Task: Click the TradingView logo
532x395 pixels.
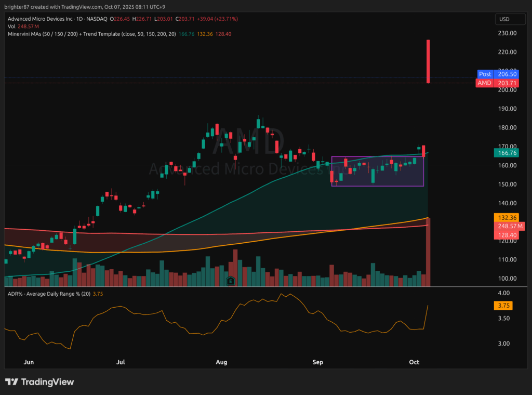Action: point(40,382)
